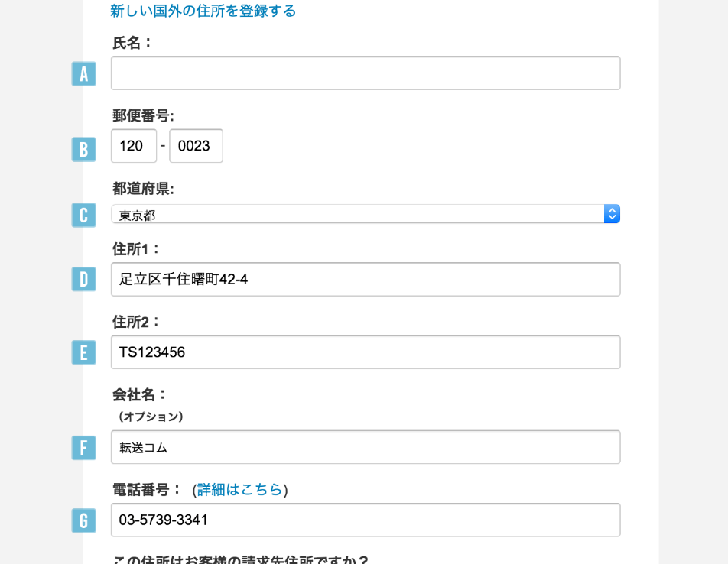The width and height of the screenshot is (728, 564).
Task: Click the first postal code box containing 120
Action: pos(134,146)
